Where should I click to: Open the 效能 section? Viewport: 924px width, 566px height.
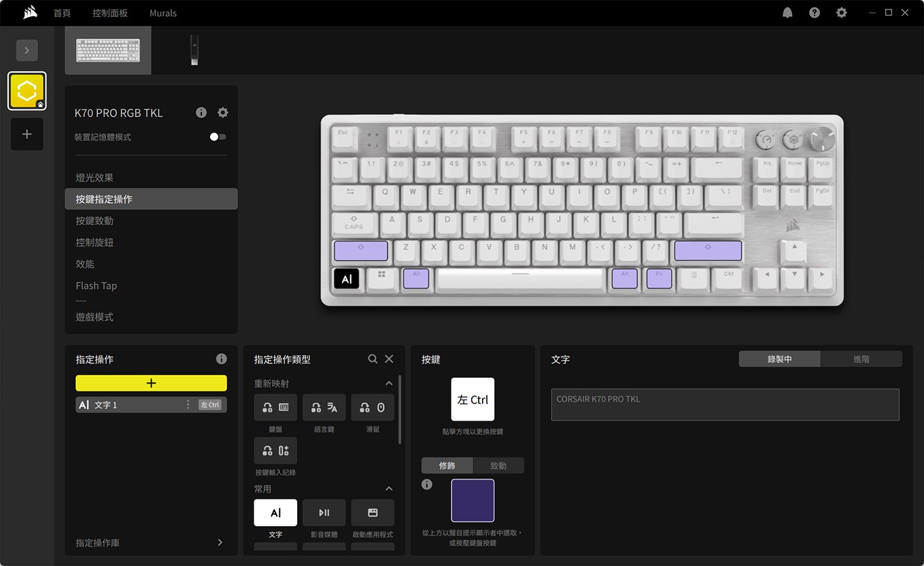click(x=151, y=264)
